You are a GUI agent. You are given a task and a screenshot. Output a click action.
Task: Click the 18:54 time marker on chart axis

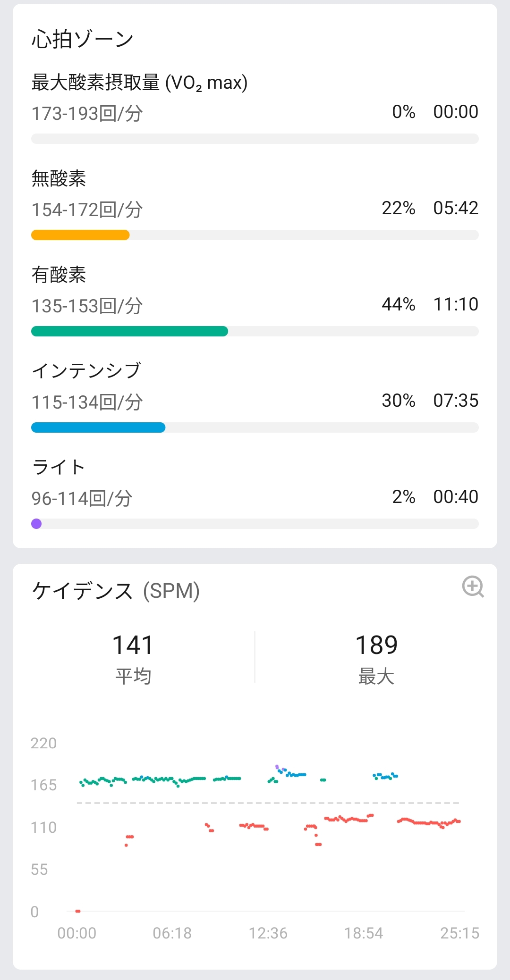[x=364, y=933]
